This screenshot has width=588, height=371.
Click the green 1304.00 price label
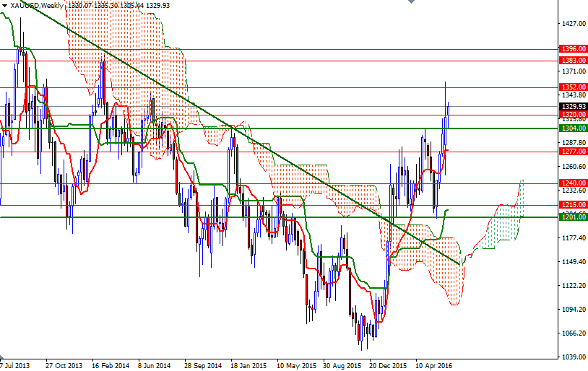click(572, 128)
